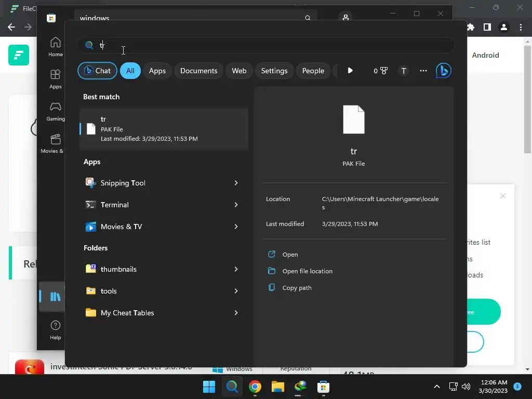
Task: Open the three-dots options menu
Action: pyautogui.click(x=423, y=71)
